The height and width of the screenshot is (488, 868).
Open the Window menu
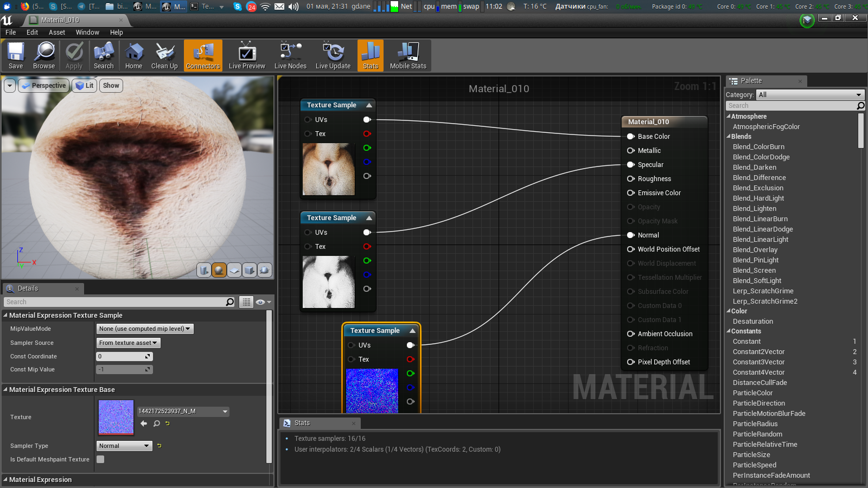pyautogui.click(x=87, y=33)
